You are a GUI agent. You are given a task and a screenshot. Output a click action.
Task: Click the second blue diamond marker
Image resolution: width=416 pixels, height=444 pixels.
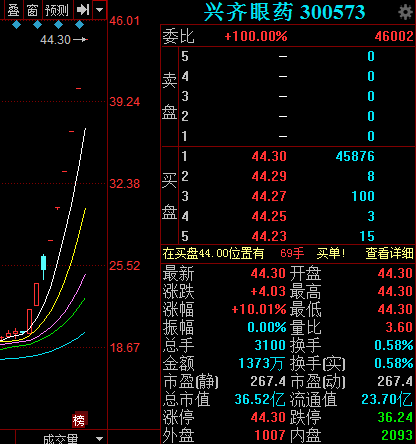[37, 25]
